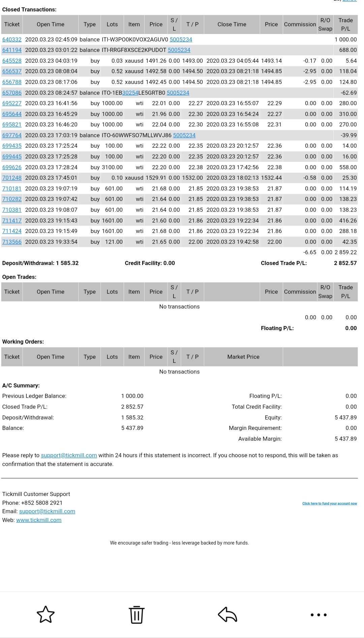The image size is (364, 638).
Task: Open ticket 713566 link
Action: pyautogui.click(x=12, y=242)
